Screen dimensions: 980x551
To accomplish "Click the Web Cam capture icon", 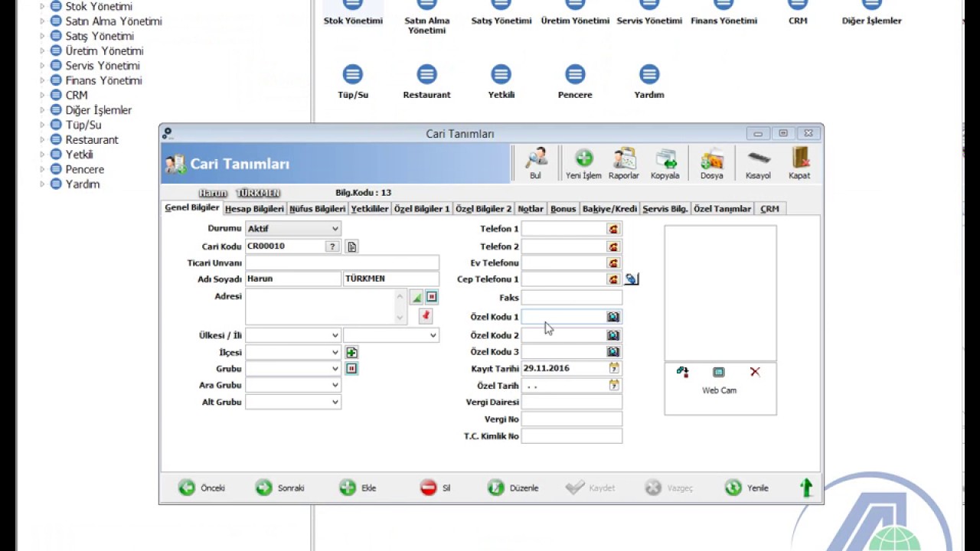I will 718,373.
